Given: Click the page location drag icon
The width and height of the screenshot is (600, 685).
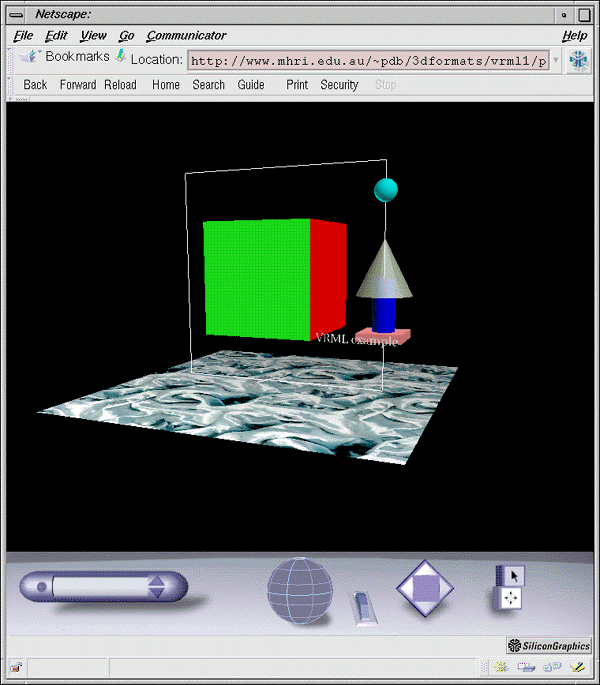Looking at the screenshot, I should tap(120, 57).
